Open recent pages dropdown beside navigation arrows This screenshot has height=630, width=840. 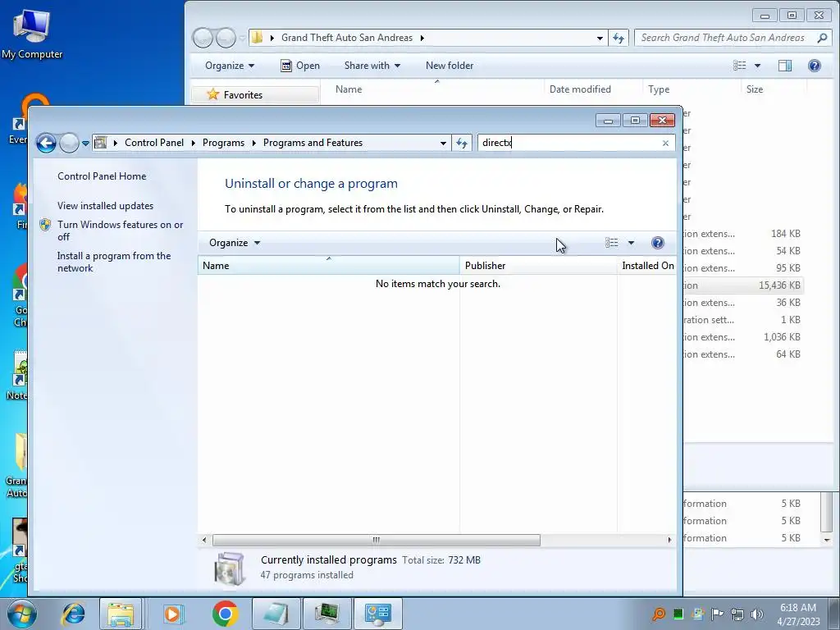85,144
